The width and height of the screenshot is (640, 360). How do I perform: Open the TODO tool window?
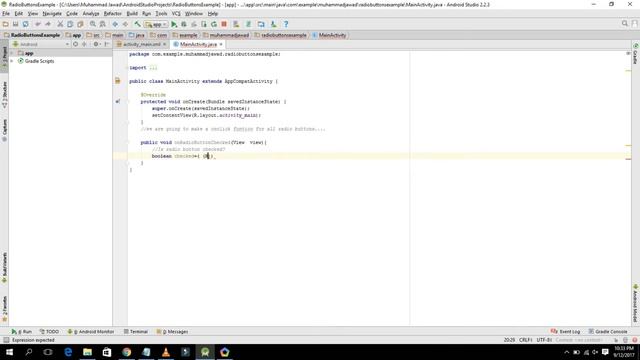point(49,331)
